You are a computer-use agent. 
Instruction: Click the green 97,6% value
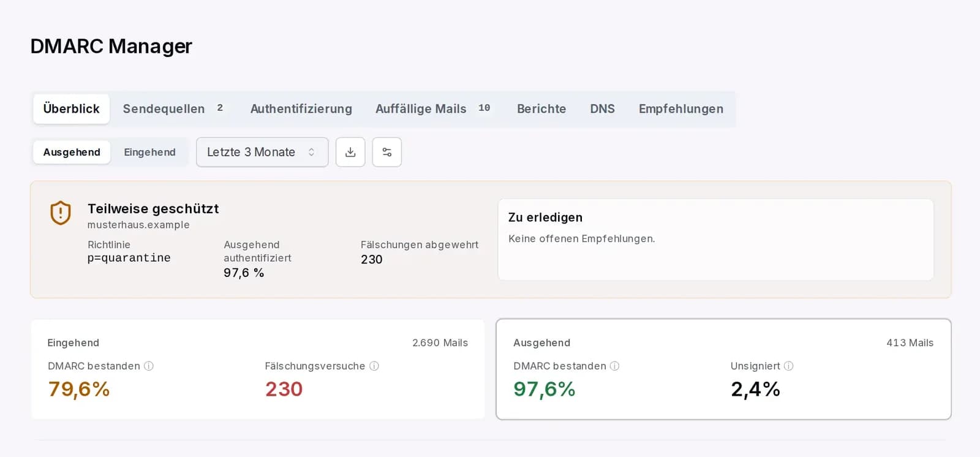click(x=545, y=389)
